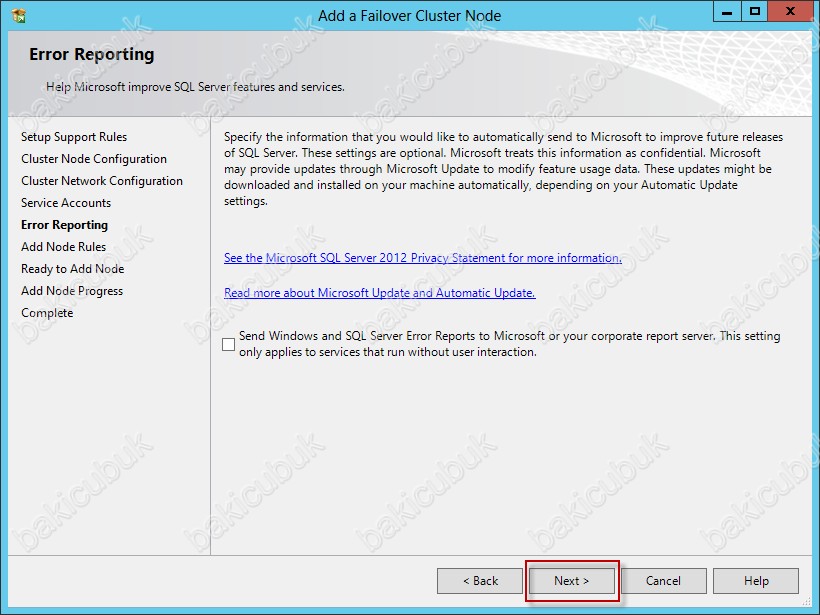Minimize the setup window
820x615 pixels.
pos(727,12)
